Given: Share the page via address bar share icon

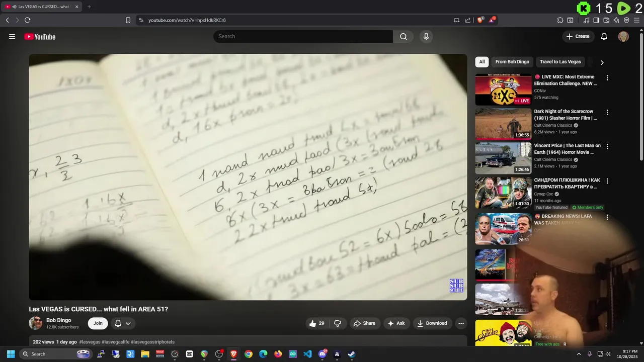Looking at the screenshot, I should pos(468,20).
